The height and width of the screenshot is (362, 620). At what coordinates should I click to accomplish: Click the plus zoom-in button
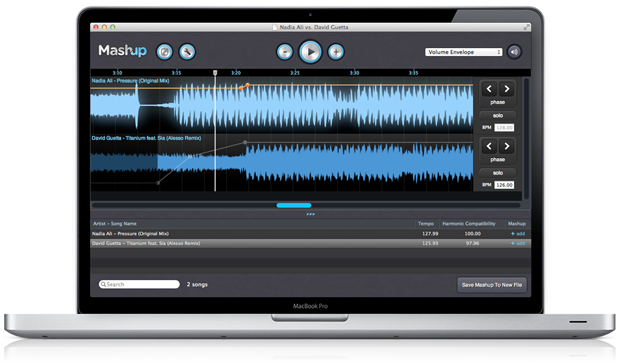(x=336, y=52)
